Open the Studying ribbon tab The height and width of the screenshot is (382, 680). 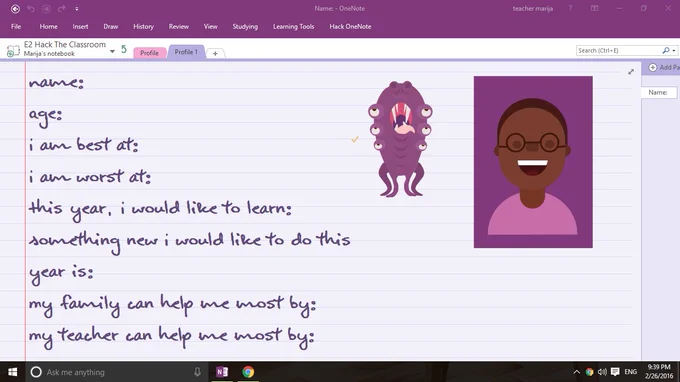245,26
